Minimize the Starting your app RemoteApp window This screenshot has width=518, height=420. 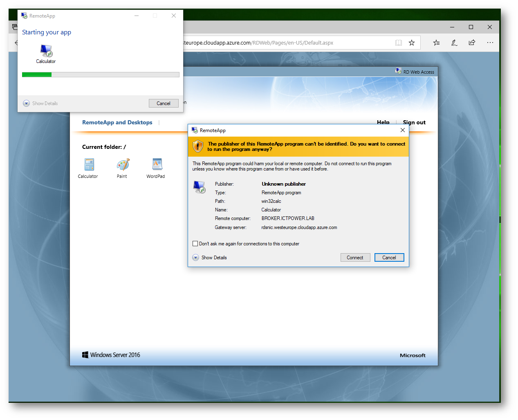137,16
